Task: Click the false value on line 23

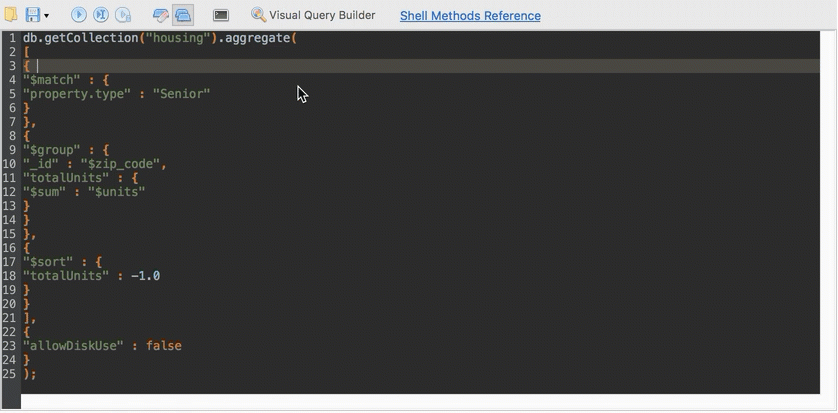Action: (164, 346)
